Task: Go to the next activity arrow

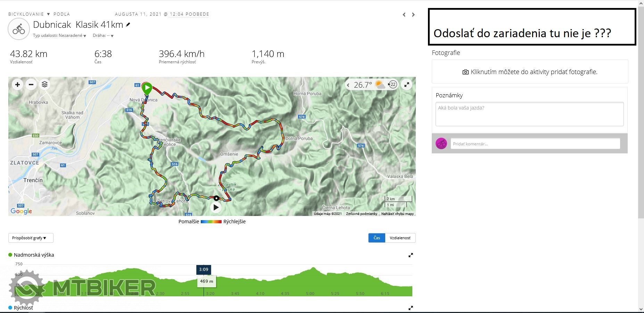Action: coord(413,15)
